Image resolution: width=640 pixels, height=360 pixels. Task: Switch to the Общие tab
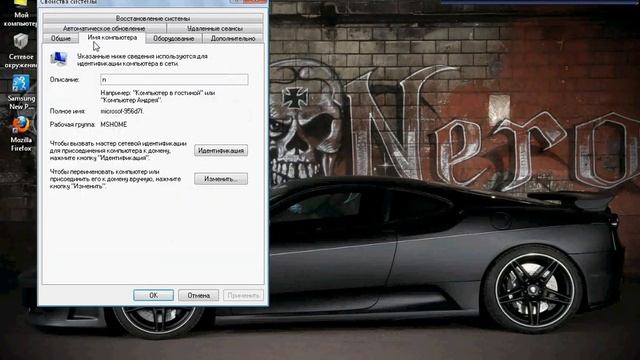[61, 38]
